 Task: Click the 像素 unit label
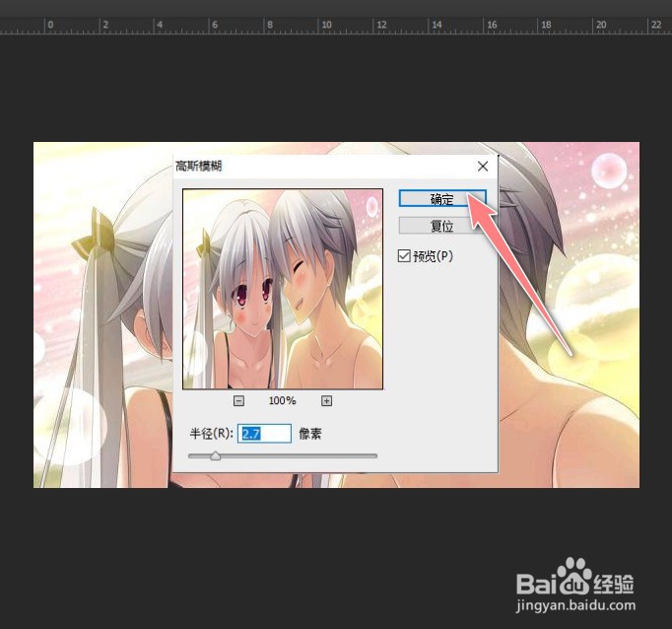pyautogui.click(x=309, y=434)
